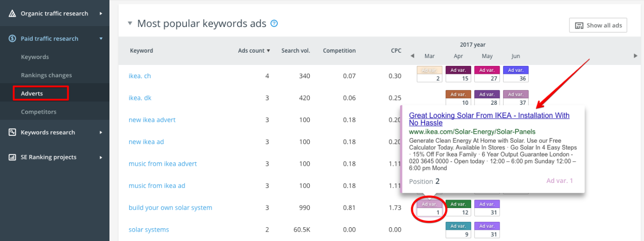Image resolution: width=644 pixels, height=241 pixels.
Task: Collapse the Most popular keywords ads section
Action: (130, 23)
